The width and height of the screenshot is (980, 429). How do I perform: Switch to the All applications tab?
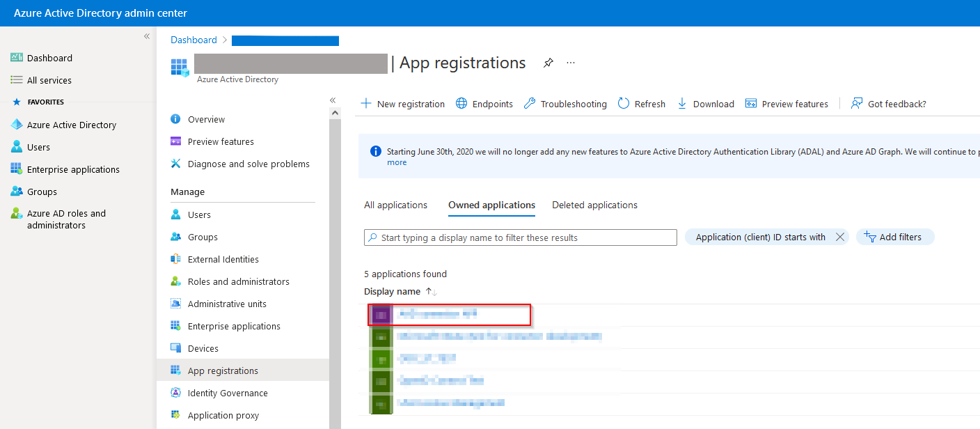click(395, 205)
